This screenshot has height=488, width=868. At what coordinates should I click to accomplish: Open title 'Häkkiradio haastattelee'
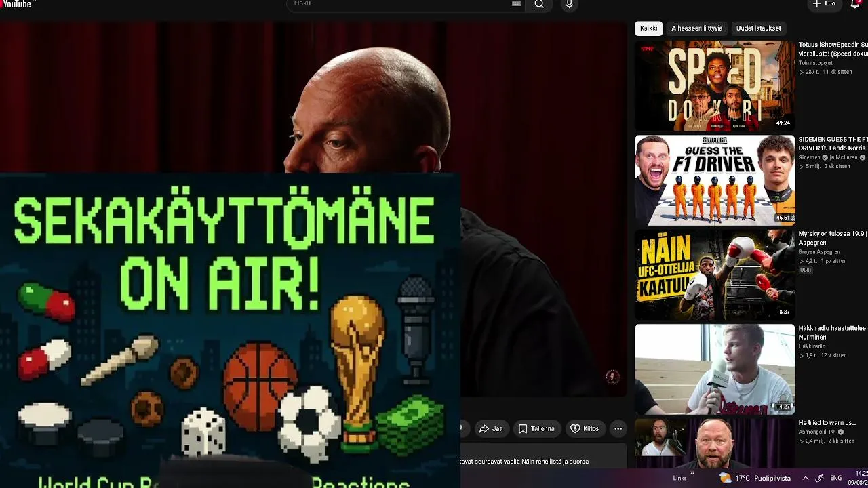(x=833, y=332)
